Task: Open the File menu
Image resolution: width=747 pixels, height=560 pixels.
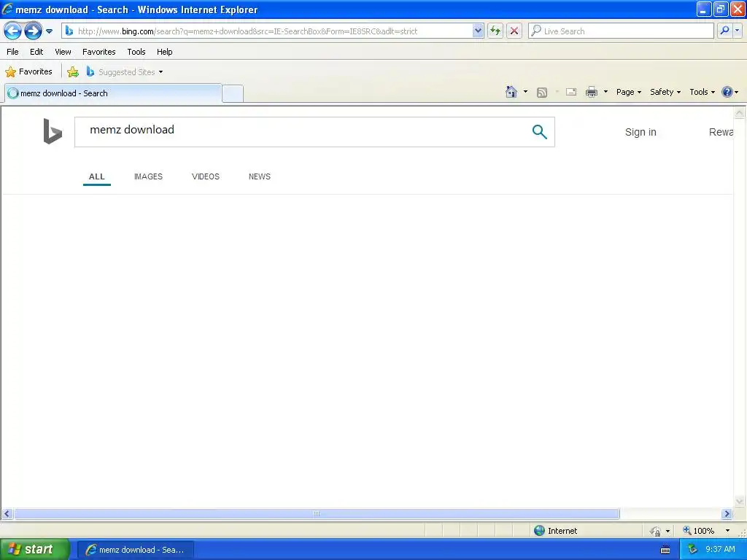Action: (x=13, y=52)
